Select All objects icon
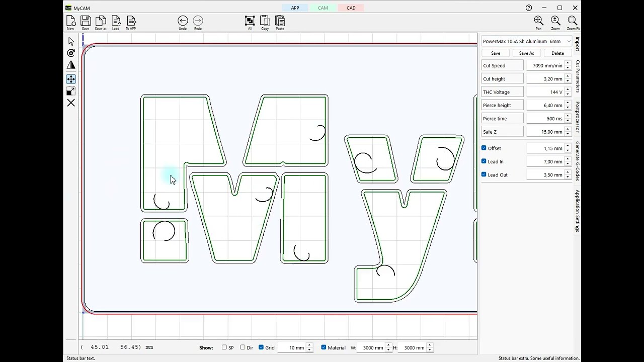 (x=250, y=22)
